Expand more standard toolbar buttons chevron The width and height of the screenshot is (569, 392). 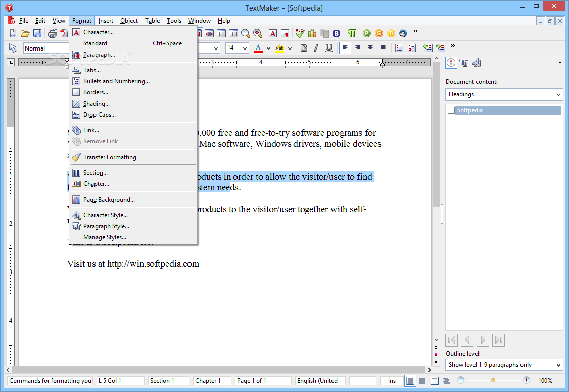pyautogui.click(x=416, y=31)
